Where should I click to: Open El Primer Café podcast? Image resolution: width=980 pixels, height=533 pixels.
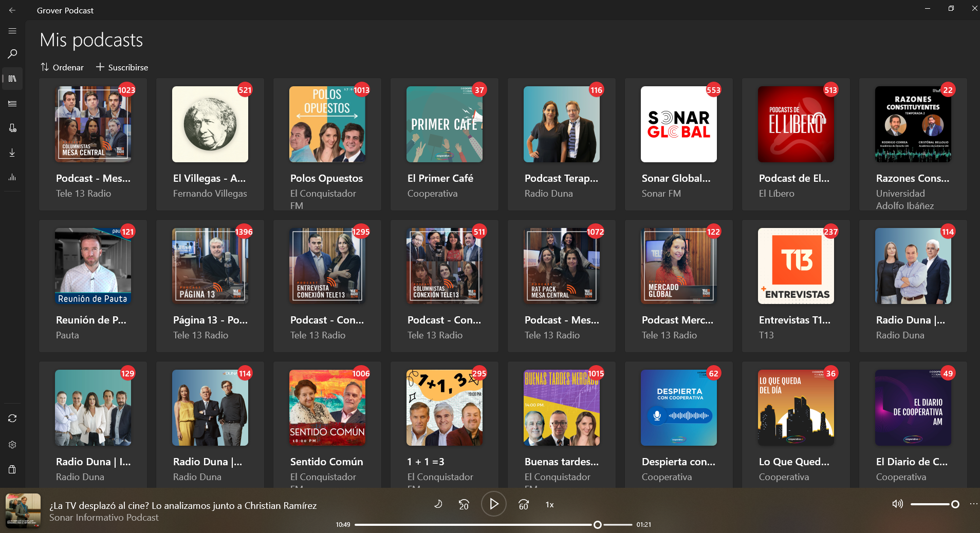445,144
